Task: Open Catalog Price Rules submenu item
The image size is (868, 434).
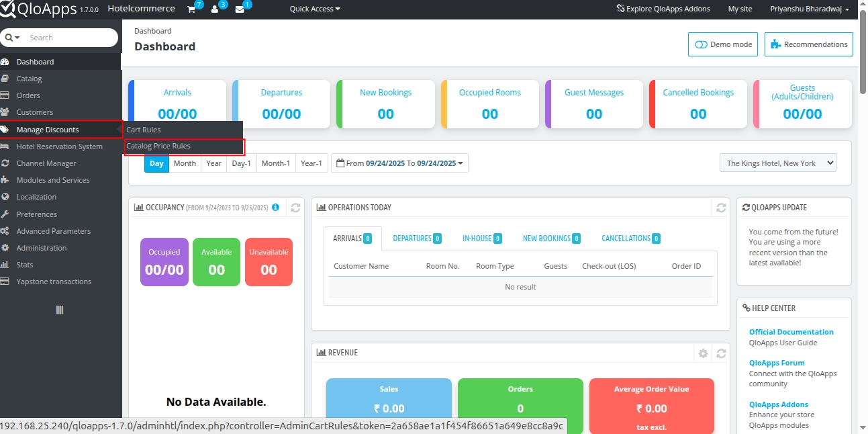Action: coord(158,146)
